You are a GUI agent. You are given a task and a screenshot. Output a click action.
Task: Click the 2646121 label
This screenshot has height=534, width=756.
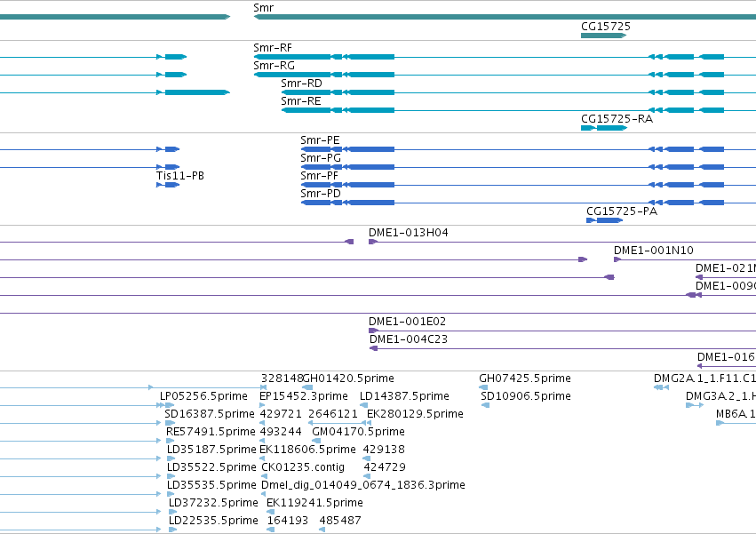pyautogui.click(x=333, y=414)
